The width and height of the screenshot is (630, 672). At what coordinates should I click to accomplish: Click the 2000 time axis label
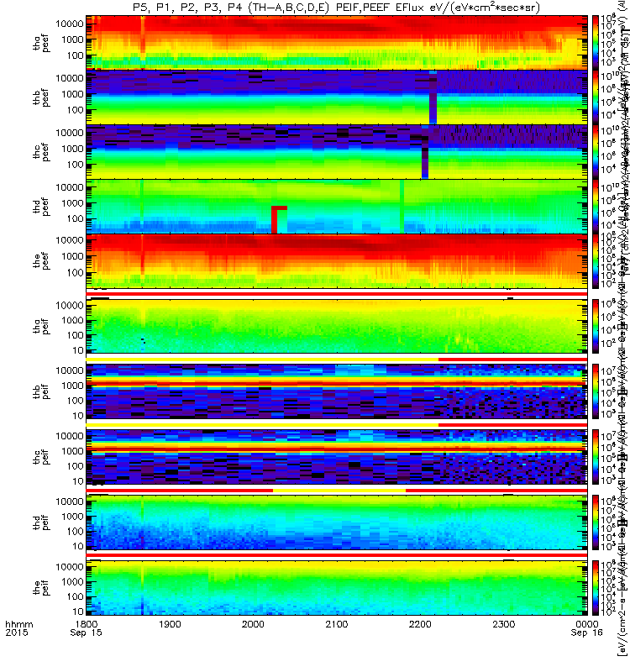click(253, 624)
